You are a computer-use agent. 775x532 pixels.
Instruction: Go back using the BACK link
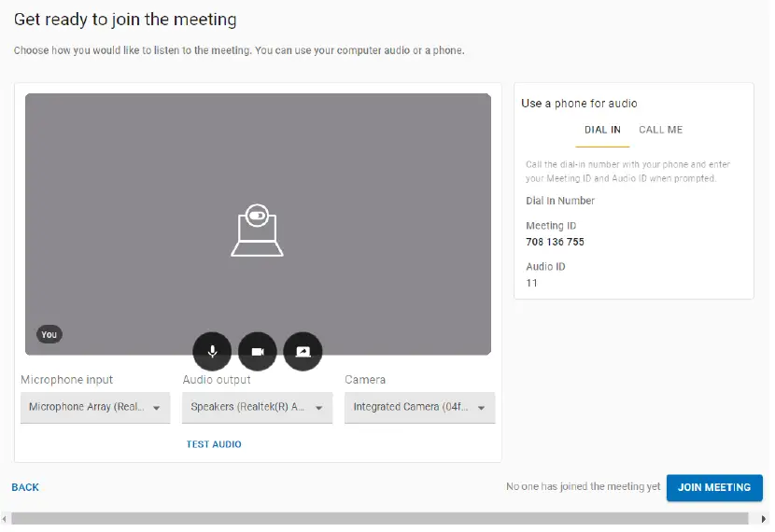(25, 487)
